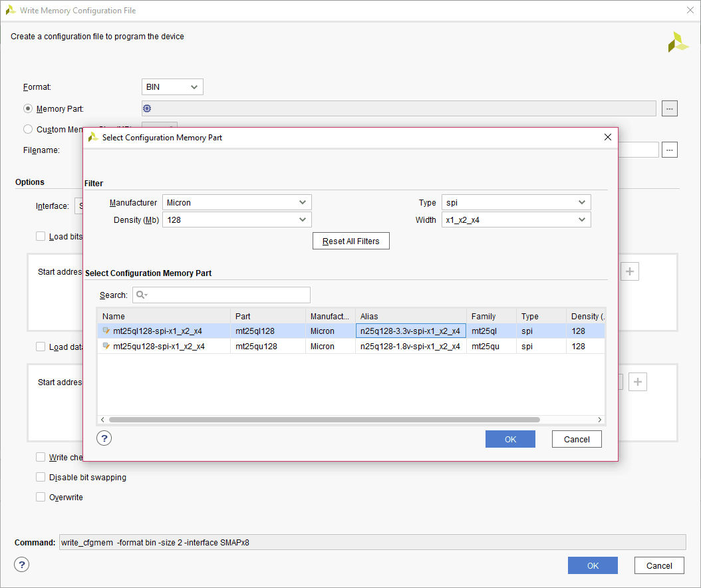The width and height of the screenshot is (701, 588).
Task: Click the search magnifier icon
Action: coord(140,295)
